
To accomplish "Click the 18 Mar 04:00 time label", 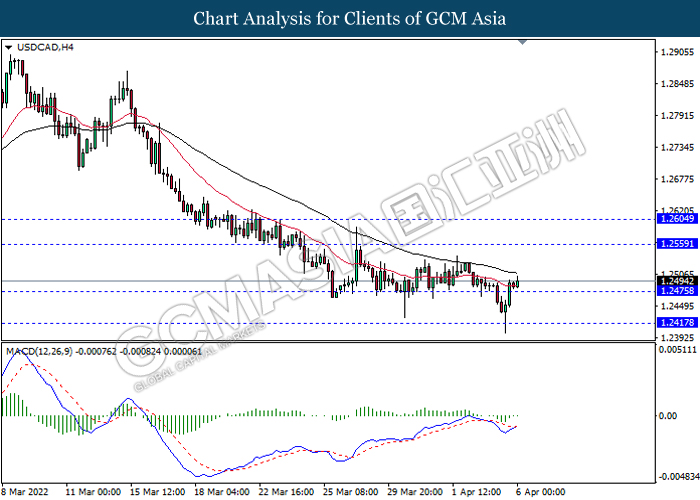I will coord(222,492).
